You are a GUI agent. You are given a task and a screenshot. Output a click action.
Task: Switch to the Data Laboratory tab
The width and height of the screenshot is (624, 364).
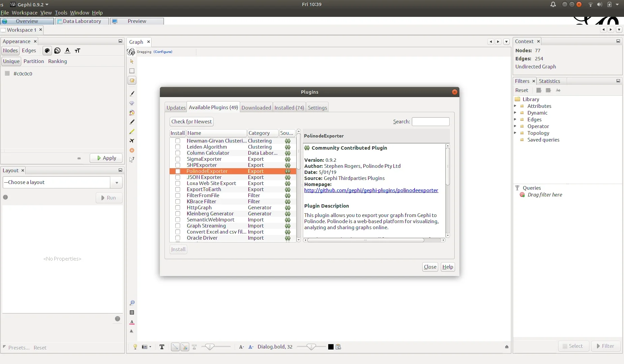point(82,21)
